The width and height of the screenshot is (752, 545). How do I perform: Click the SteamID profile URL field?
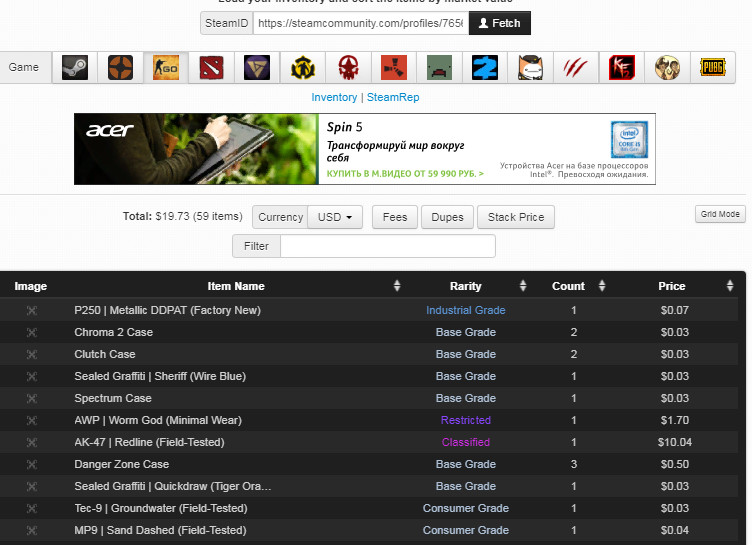(x=361, y=23)
